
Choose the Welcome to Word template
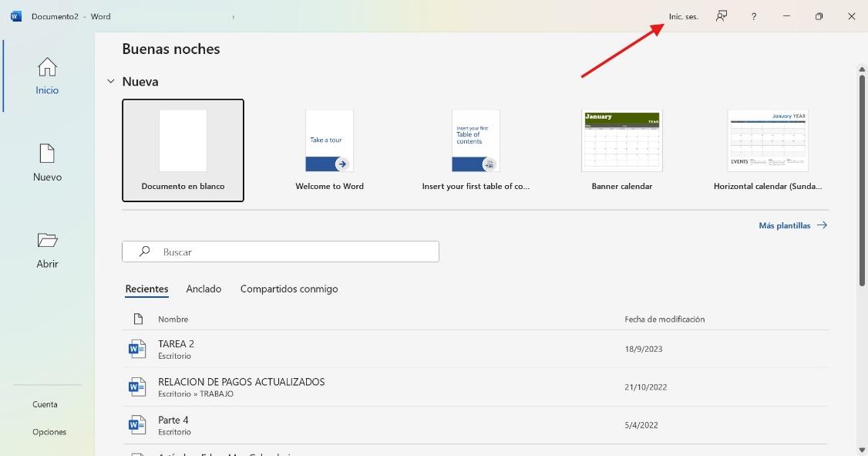[329, 150]
